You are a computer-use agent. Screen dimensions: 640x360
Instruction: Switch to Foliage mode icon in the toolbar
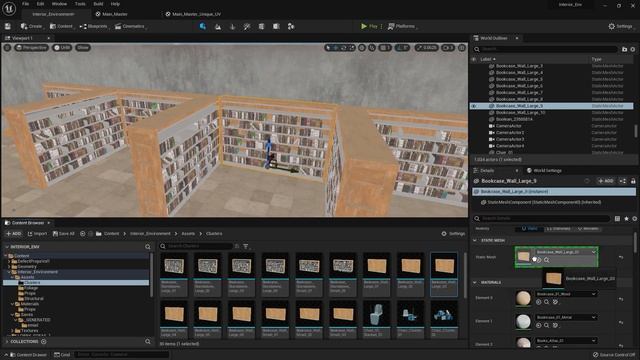(x=233, y=27)
